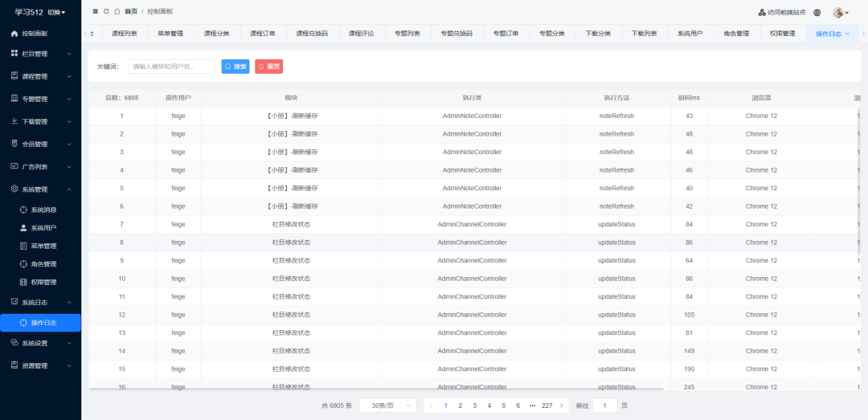
Task: Open 系统消息 submenu item
Action: pos(40,210)
